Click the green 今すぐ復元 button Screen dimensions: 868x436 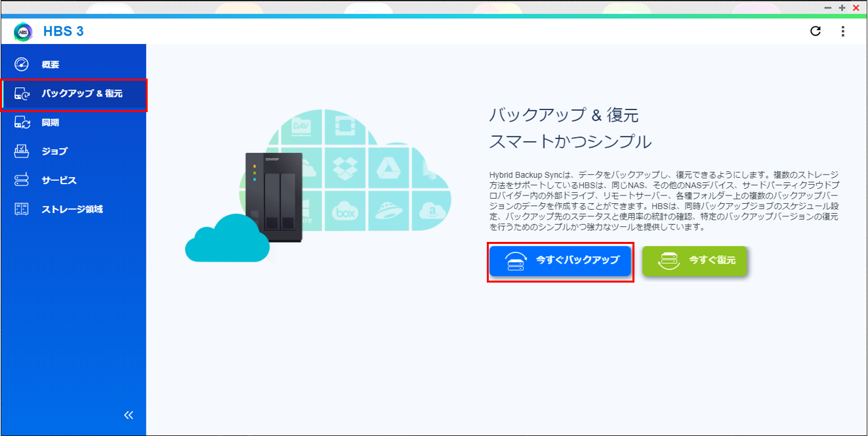tap(694, 260)
